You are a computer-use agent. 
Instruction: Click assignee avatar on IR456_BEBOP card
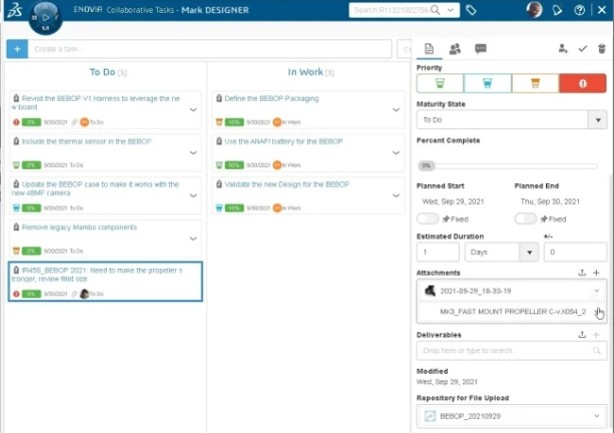[84, 294]
